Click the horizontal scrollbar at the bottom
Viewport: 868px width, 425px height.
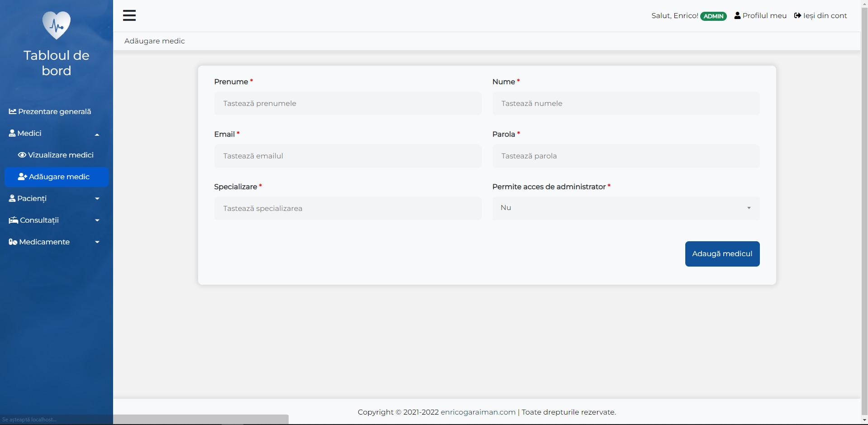tap(201, 419)
